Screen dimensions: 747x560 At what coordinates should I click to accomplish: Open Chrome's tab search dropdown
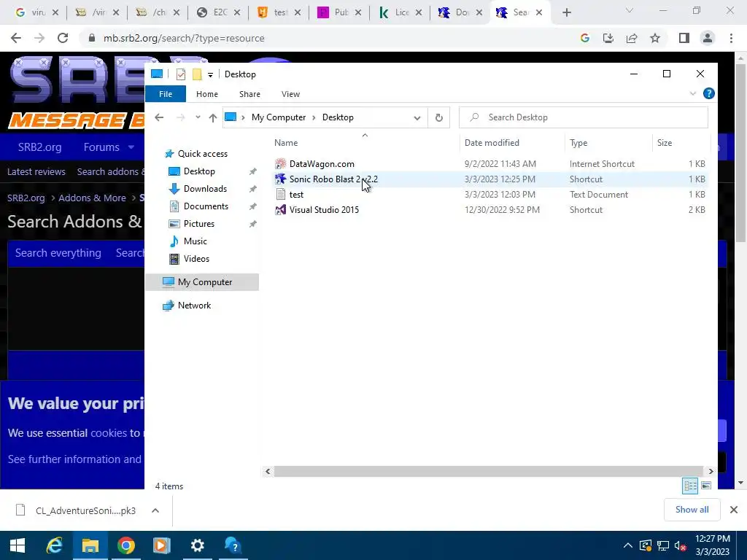tap(630, 10)
